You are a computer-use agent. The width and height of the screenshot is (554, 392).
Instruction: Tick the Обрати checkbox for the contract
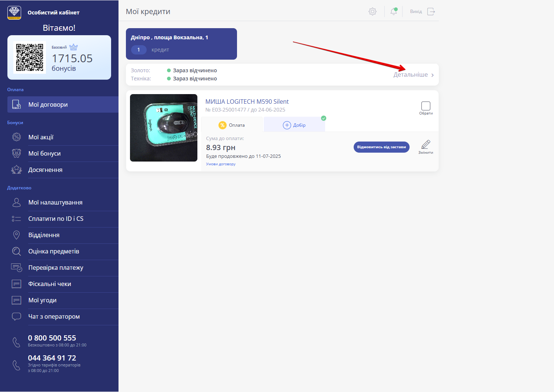click(426, 106)
